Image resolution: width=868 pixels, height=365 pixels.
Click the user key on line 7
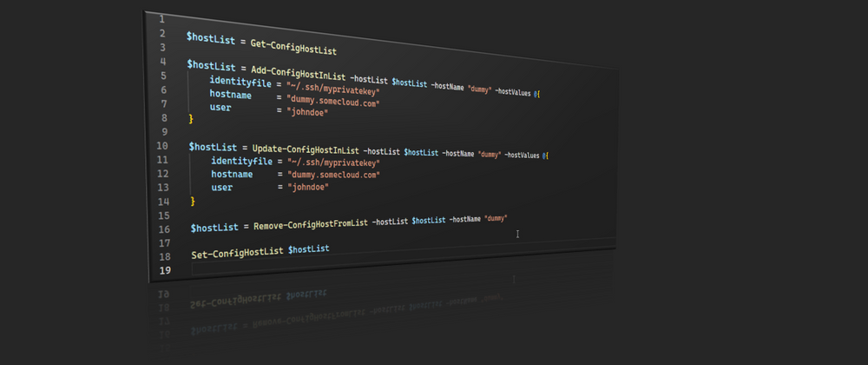point(220,107)
